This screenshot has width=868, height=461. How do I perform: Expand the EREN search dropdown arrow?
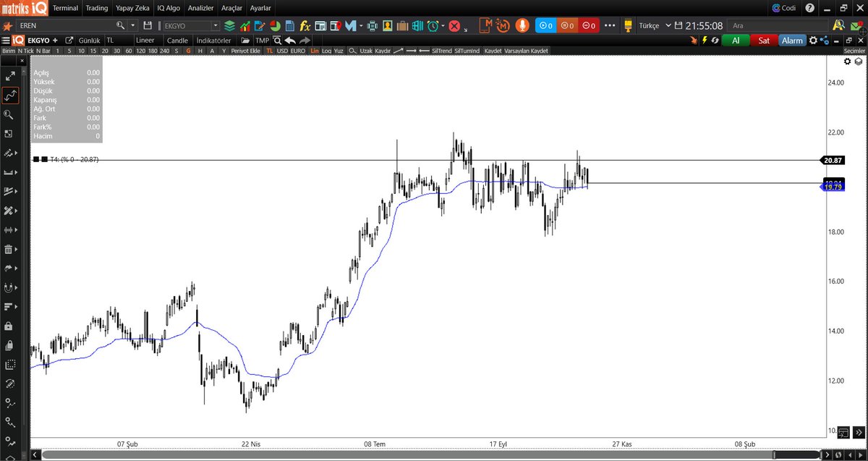coord(132,25)
